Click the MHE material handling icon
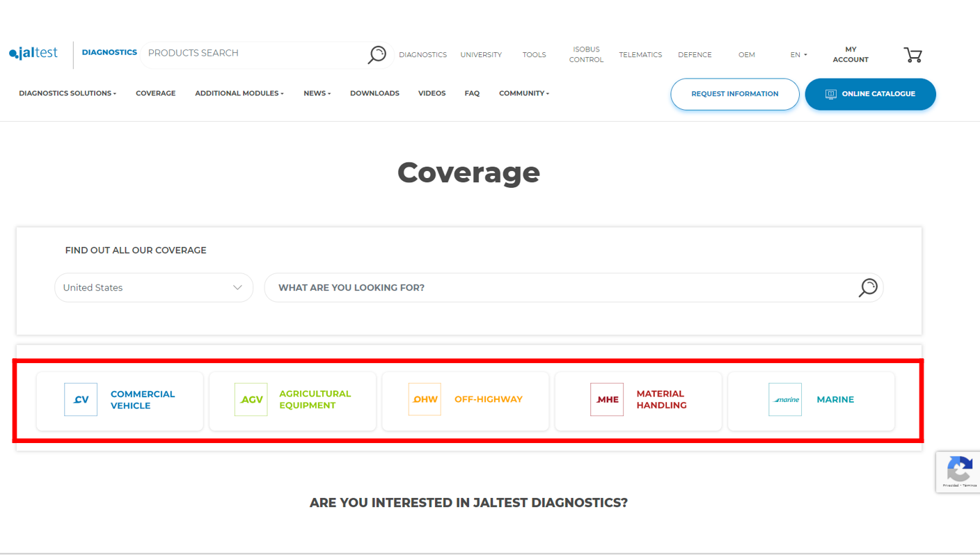Image resolution: width=980 pixels, height=555 pixels. click(x=607, y=399)
